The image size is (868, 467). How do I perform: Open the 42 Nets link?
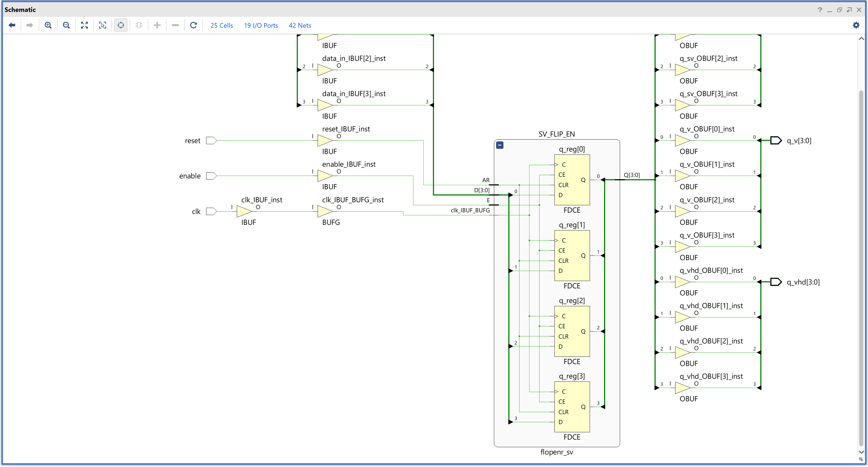coord(299,26)
